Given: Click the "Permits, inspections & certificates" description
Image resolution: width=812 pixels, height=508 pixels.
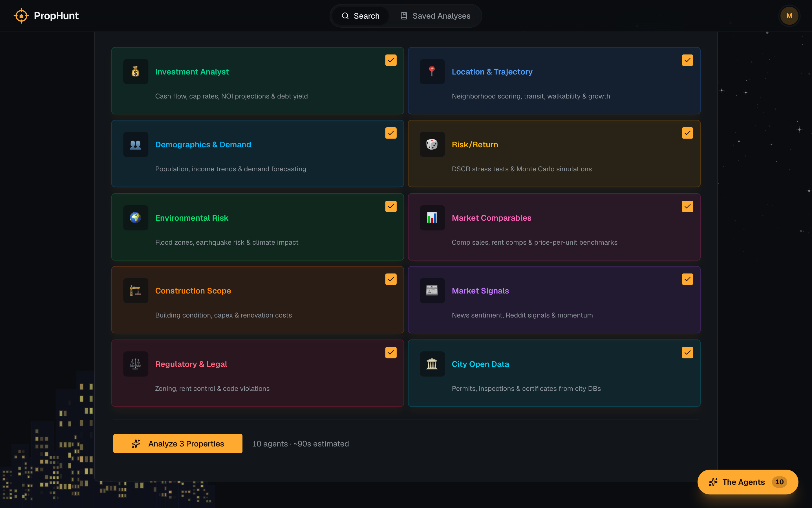Looking at the screenshot, I should 526,388.
